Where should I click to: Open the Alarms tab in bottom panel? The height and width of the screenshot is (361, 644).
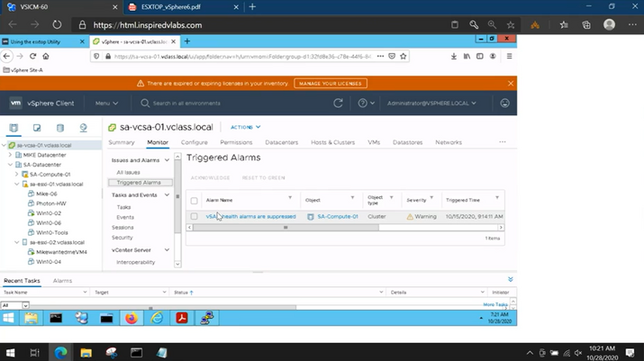coord(62,281)
